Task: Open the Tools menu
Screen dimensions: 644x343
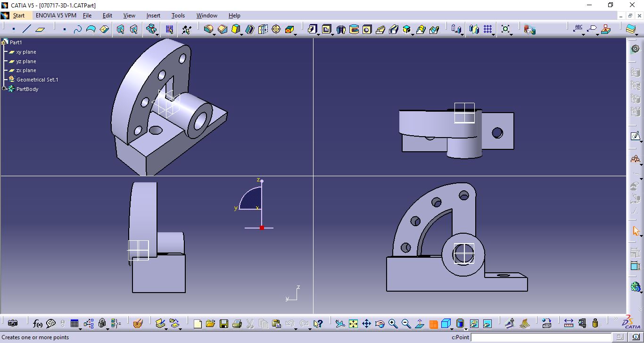Action: click(x=178, y=16)
